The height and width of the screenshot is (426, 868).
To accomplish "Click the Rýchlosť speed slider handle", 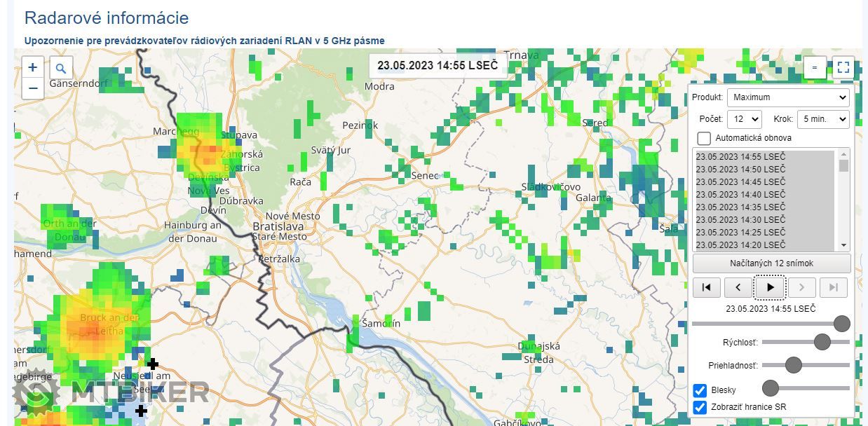I will click(822, 342).
